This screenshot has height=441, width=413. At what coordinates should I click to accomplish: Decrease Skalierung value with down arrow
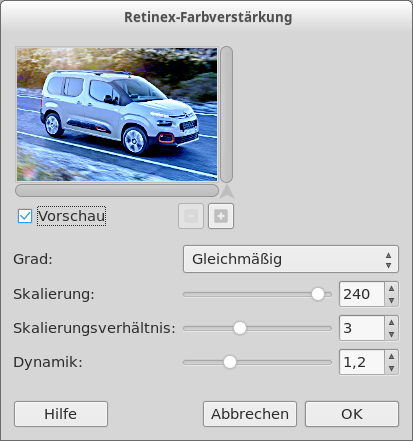click(x=392, y=300)
